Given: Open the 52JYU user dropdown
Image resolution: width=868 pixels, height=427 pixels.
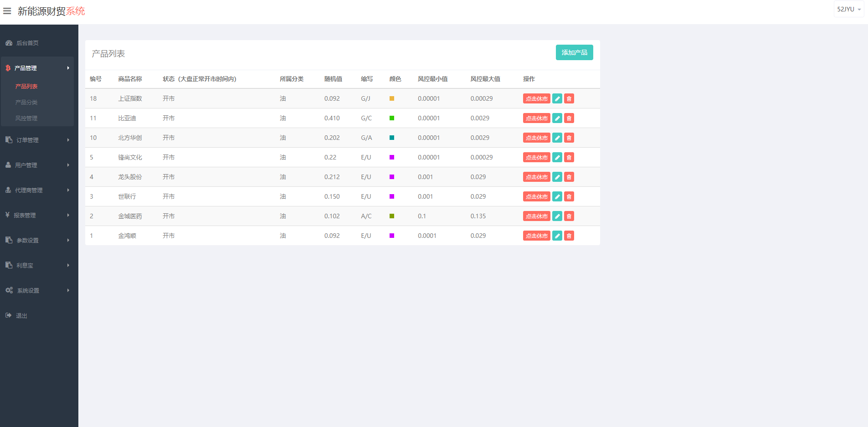Looking at the screenshot, I should tap(848, 9).
